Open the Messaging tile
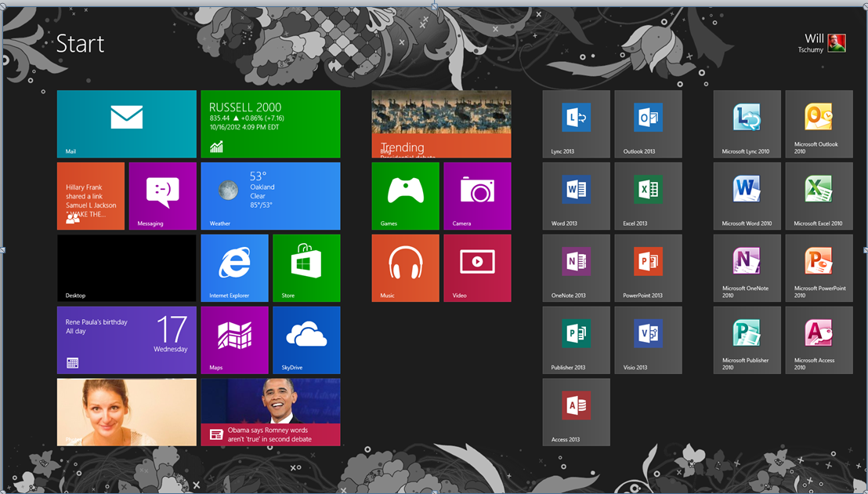Screen dimensions: 868x494 click(162, 195)
